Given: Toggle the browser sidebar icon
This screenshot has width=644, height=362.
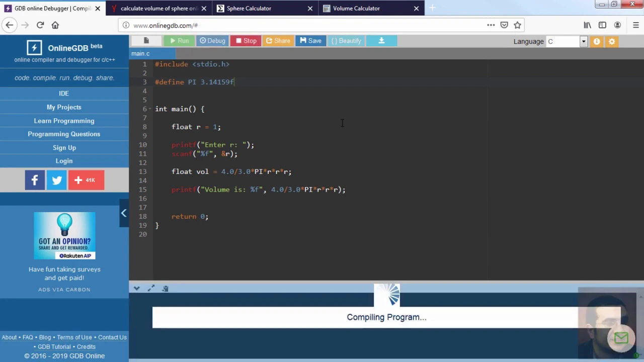Looking at the screenshot, I should point(602,25).
